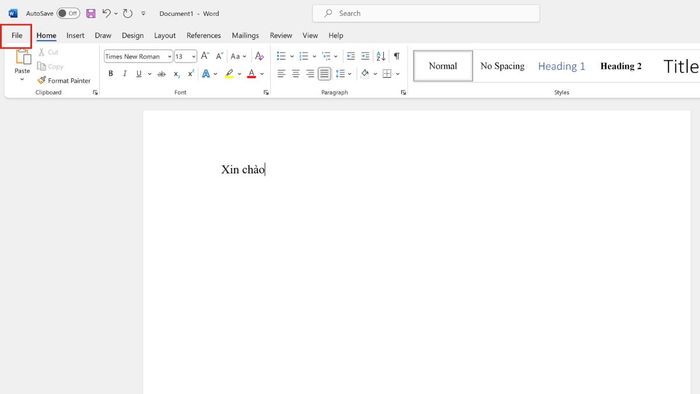Screen dimensions: 700x394
Task: Open the Paragraph dialog launcher
Action: pyautogui.click(x=403, y=93)
